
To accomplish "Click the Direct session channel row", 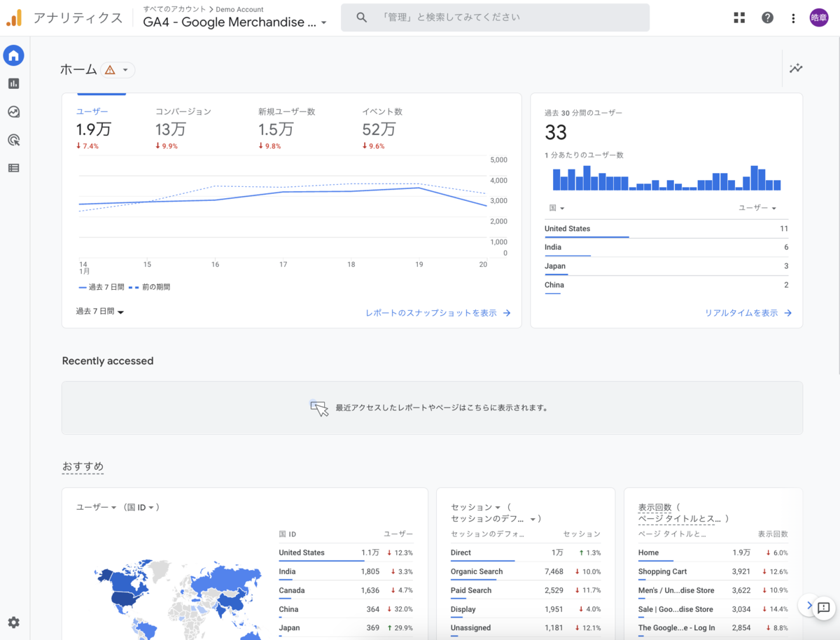I will [526, 552].
